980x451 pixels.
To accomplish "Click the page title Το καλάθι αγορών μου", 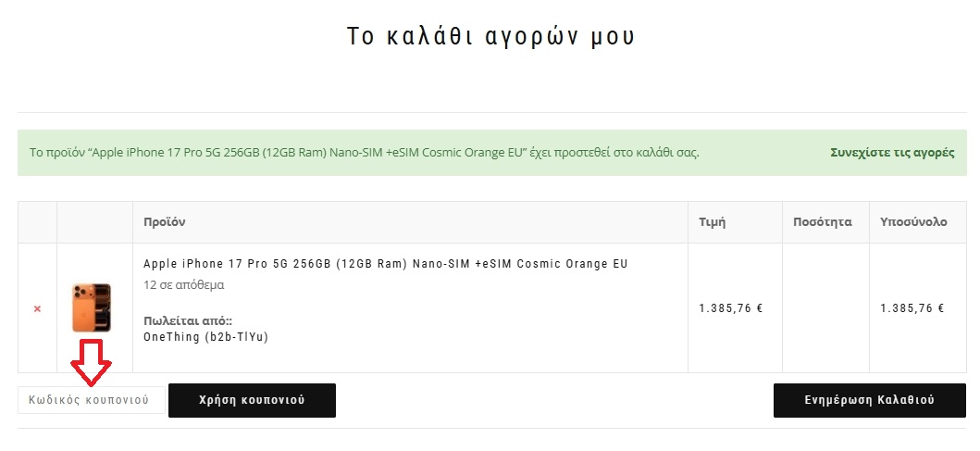I will [490, 36].
